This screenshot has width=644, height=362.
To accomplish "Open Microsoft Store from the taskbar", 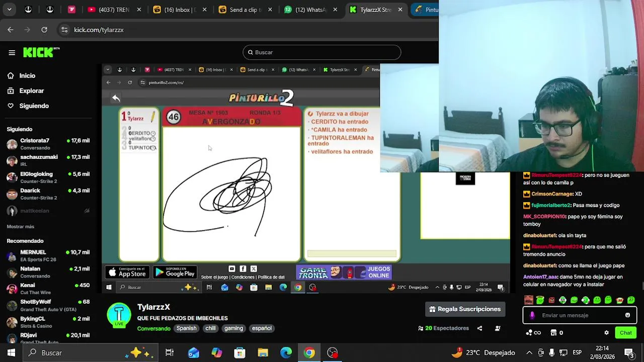I will (x=239, y=353).
